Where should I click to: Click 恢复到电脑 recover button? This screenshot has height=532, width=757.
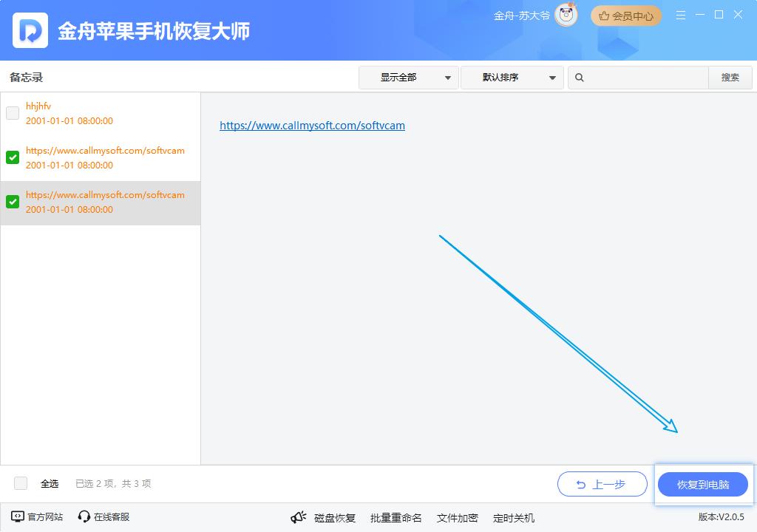pyautogui.click(x=703, y=485)
